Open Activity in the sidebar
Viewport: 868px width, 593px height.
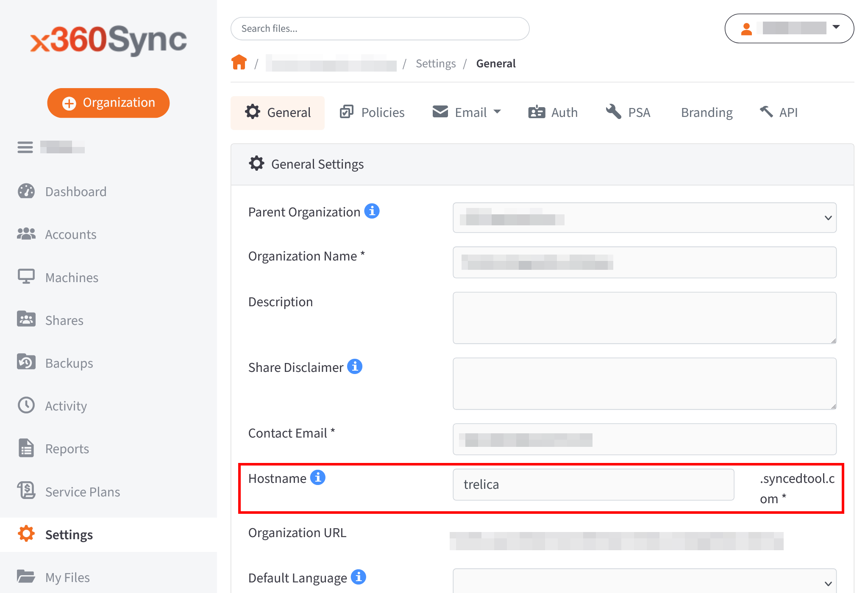click(x=66, y=406)
